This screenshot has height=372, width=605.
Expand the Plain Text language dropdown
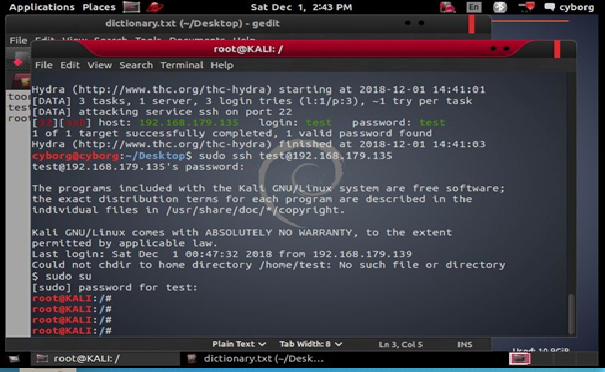pyautogui.click(x=239, y=344)
